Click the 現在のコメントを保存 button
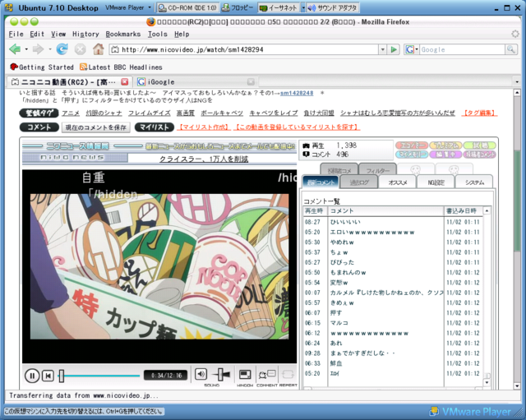This screenshot has height=420, width=526. click(x=95, y=127)
